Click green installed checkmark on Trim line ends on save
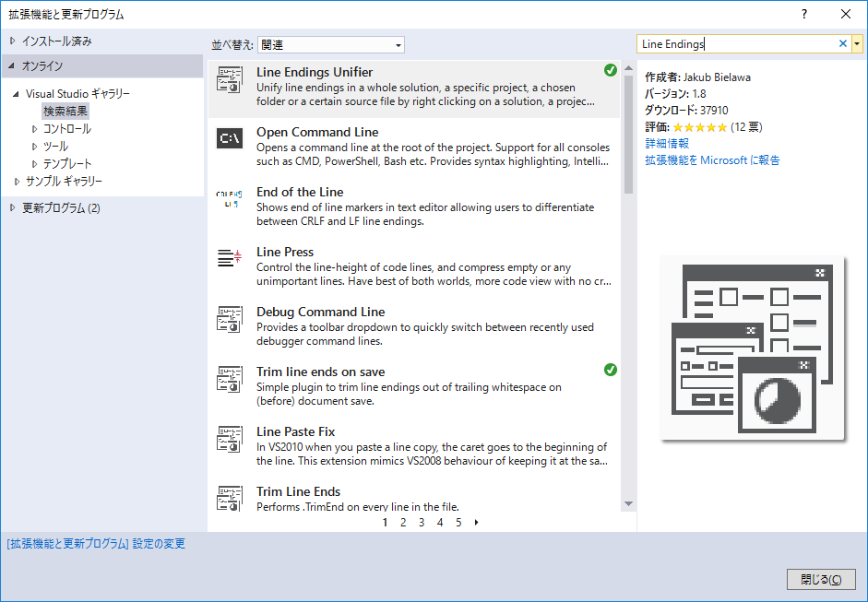This screenshot has height=602, width=868. 611,370
